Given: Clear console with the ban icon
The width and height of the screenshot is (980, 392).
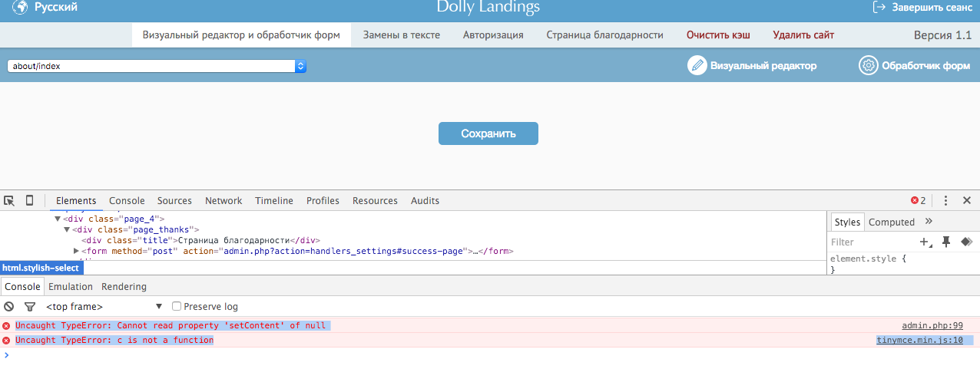Looking at the screenshot, I should click(9, 306).
